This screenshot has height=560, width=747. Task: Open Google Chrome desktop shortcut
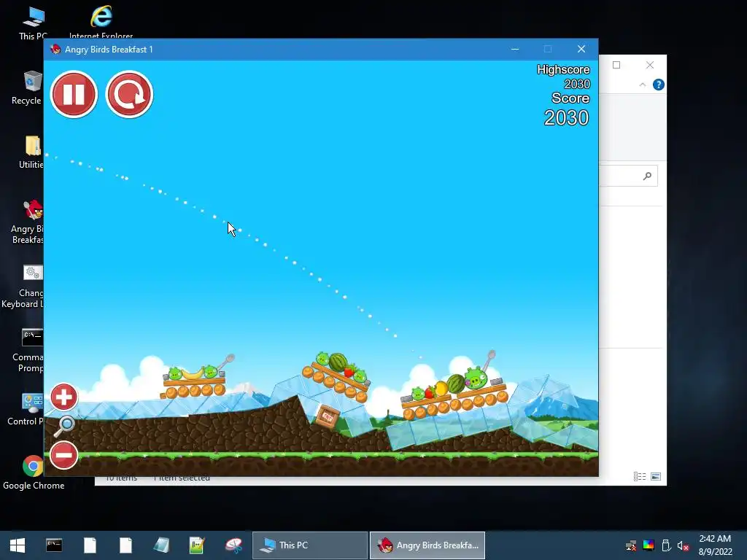pos(34,472)
